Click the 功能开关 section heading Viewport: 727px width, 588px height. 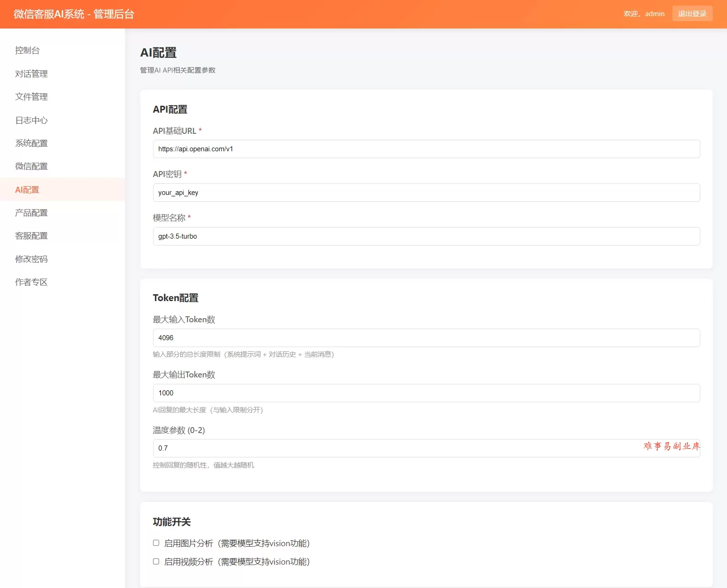tap(172, 522)
